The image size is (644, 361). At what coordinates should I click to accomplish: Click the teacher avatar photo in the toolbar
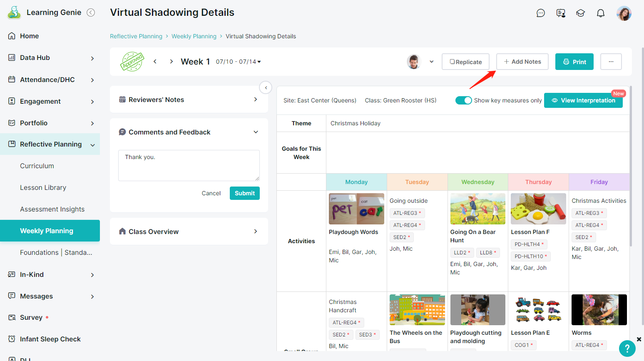click(414, 62)
